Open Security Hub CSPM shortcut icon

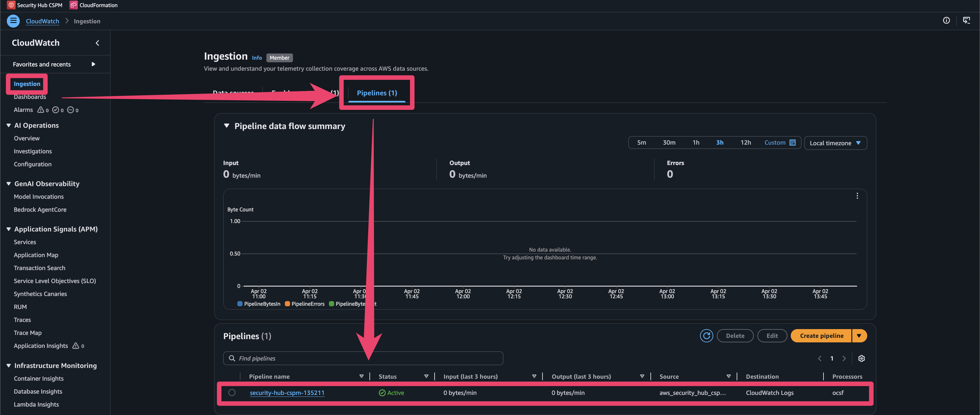[x=11, y=5]
